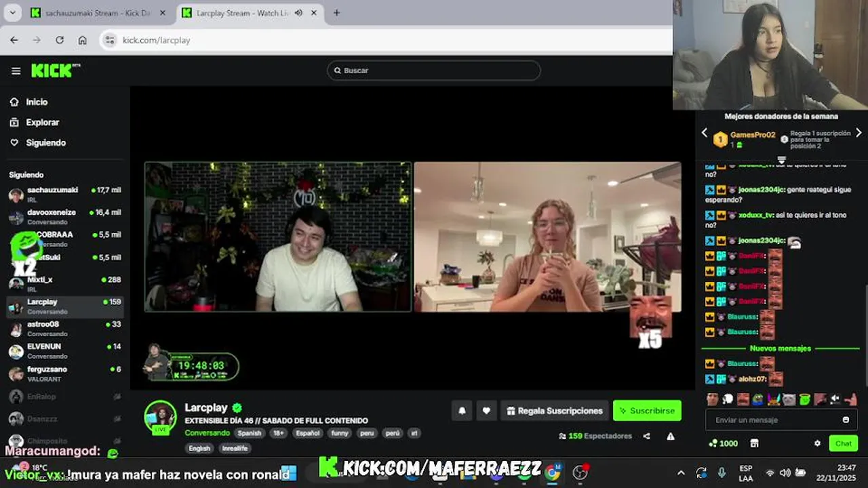Image resolution: width=868 pixels, height=488 pixels.
Task: Show hidden system tray icons
Action: pyautogui.click(x=681, y=472)
